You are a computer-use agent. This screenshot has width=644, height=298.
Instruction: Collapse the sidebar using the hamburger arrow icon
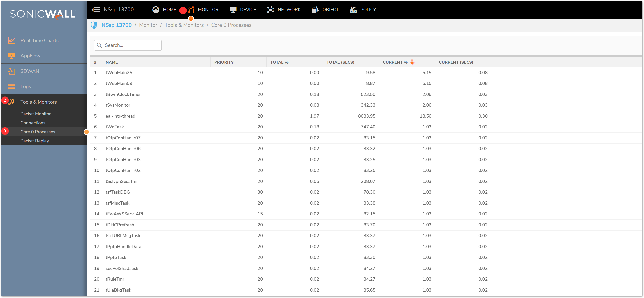96,9
